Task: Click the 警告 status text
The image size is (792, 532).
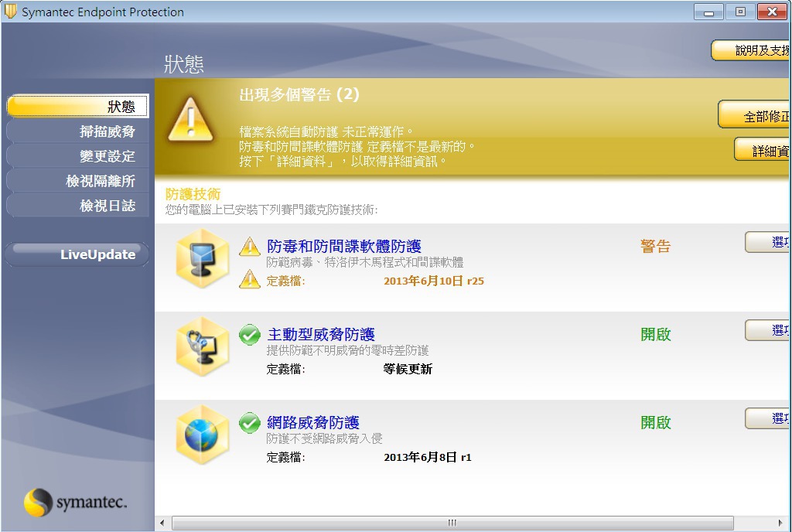Action: [x=655, y=247]
